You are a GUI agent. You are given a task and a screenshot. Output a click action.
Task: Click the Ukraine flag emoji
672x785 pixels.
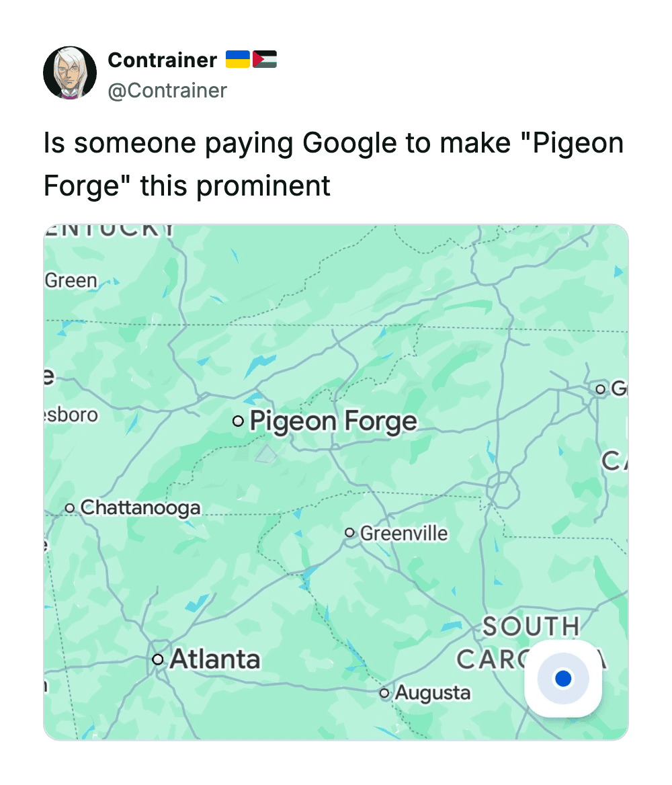tap(237, 60)
